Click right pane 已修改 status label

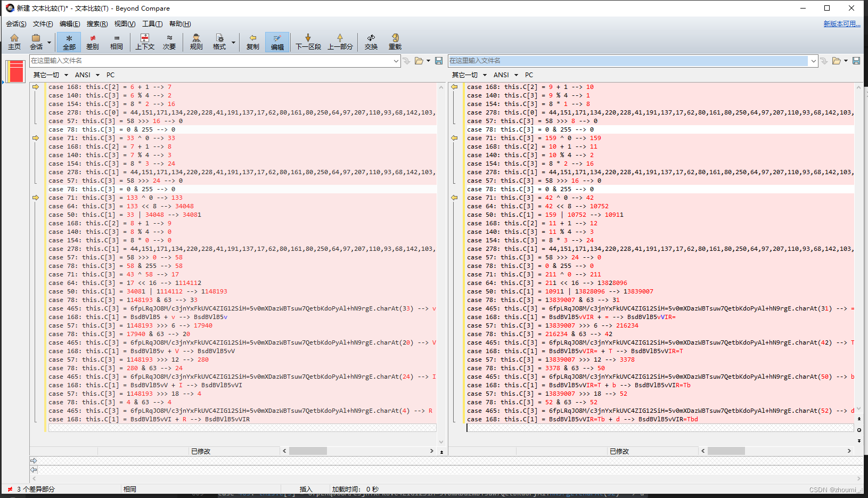point(619,451)
